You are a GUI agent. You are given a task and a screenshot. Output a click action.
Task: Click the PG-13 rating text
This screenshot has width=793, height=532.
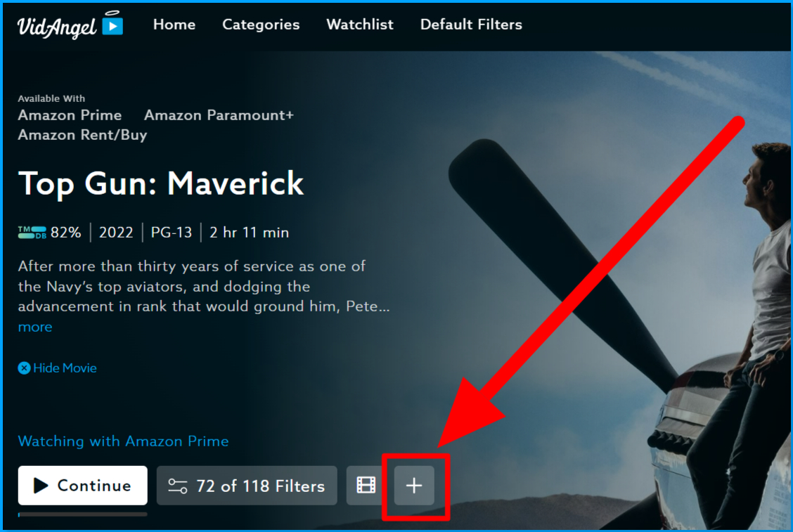point(172,233)
